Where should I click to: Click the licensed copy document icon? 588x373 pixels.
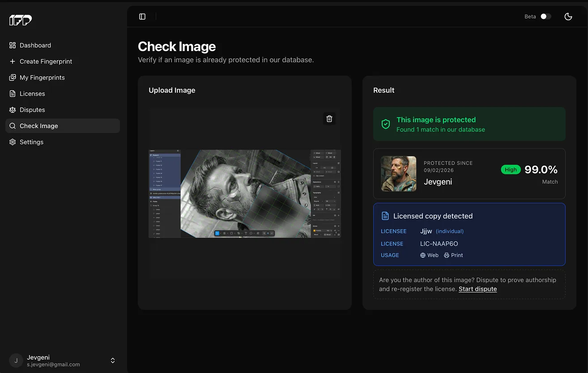385,216
